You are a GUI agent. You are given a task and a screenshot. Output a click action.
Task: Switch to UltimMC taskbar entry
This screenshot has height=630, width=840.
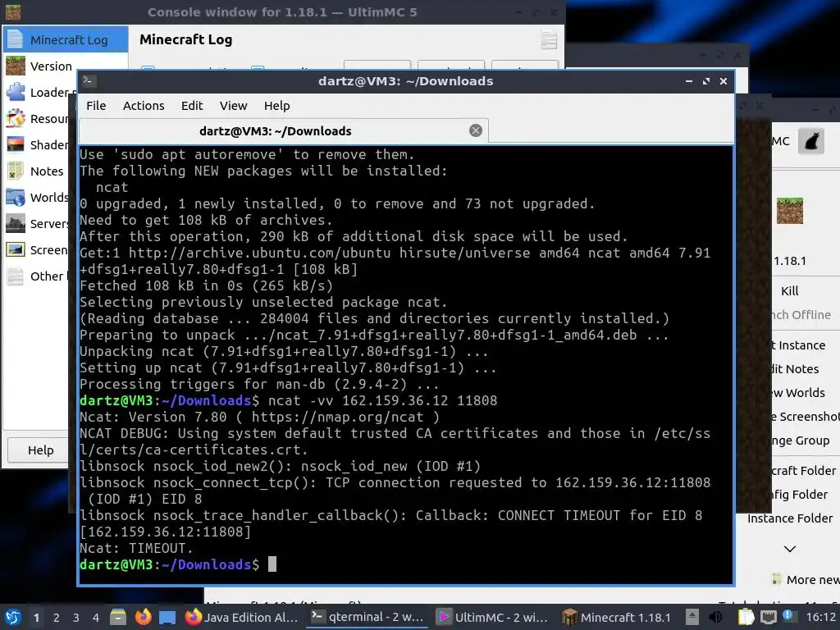coord(493,617)
